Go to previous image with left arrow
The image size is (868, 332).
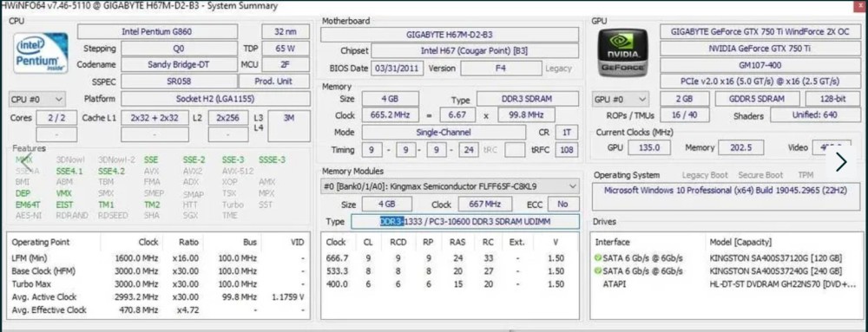click(26, 163)
